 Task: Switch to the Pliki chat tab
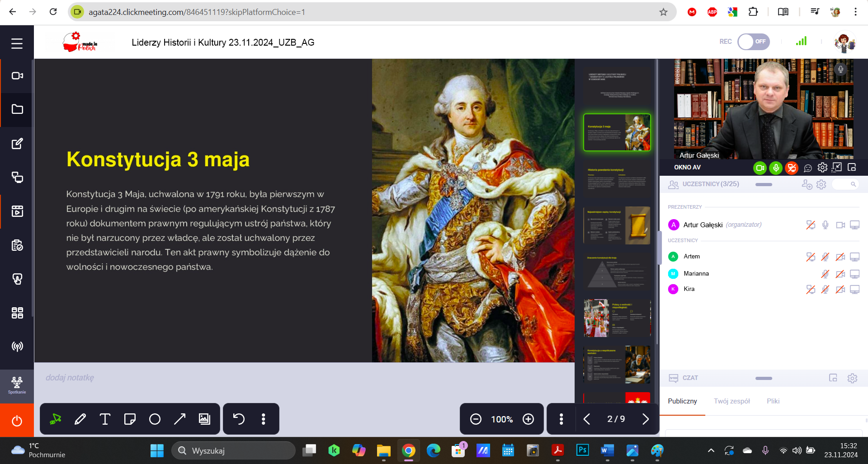[x=773, y=401]
